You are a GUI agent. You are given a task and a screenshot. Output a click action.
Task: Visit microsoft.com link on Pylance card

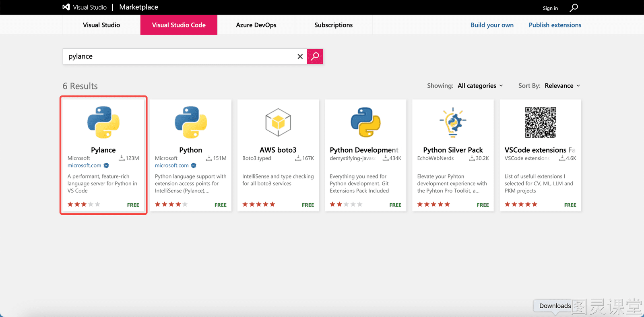coord(85,166)
